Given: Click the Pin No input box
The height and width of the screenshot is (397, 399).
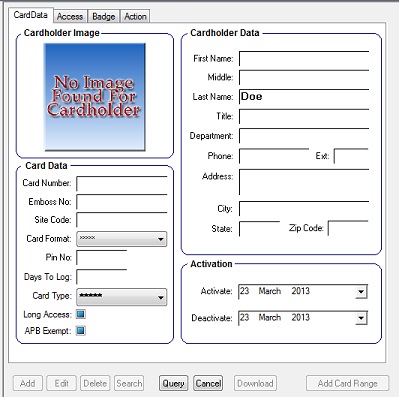Looking at the screenshot, I should (x=102, y=257).
